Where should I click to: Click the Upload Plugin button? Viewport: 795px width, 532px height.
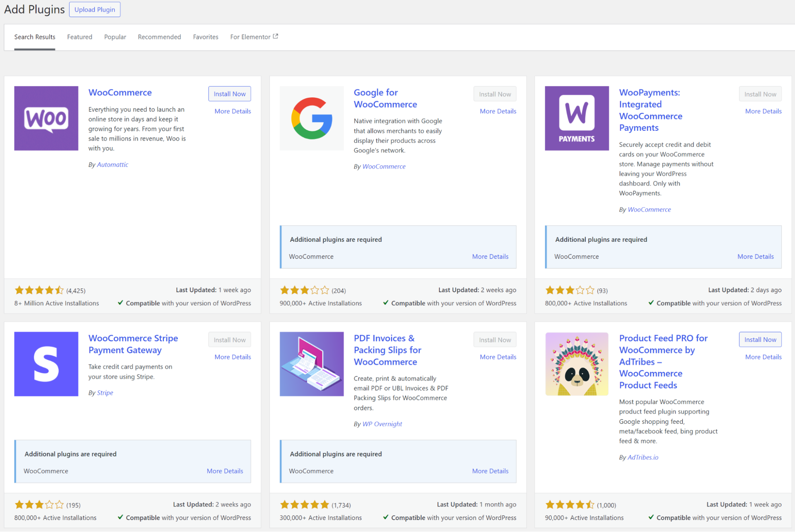(95, 10)
